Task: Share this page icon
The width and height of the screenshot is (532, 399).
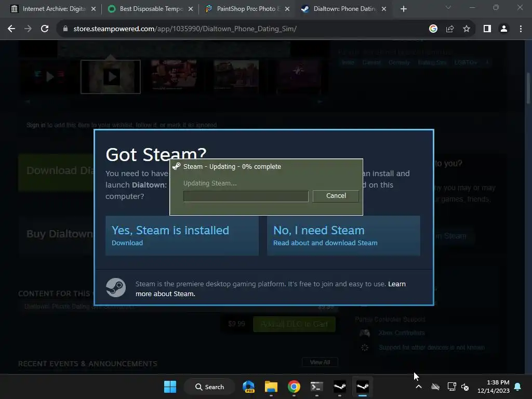Action: click(x=450, y=29)
